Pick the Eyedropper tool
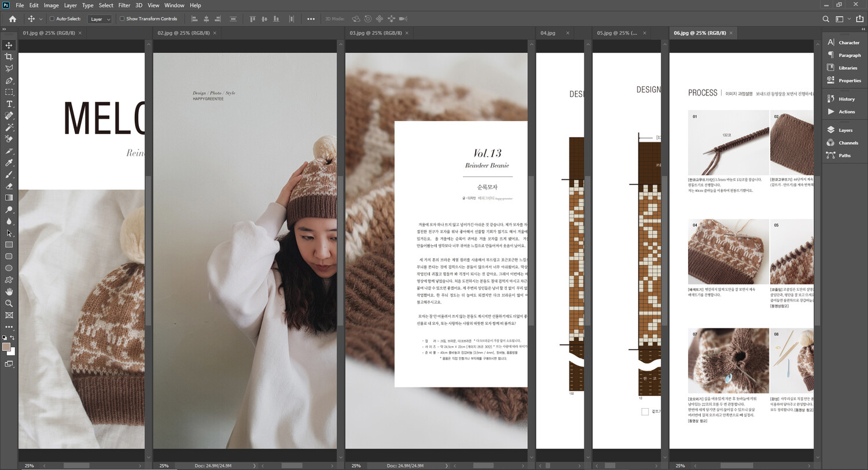Screen dimensions: 868x470 point(9,162)
